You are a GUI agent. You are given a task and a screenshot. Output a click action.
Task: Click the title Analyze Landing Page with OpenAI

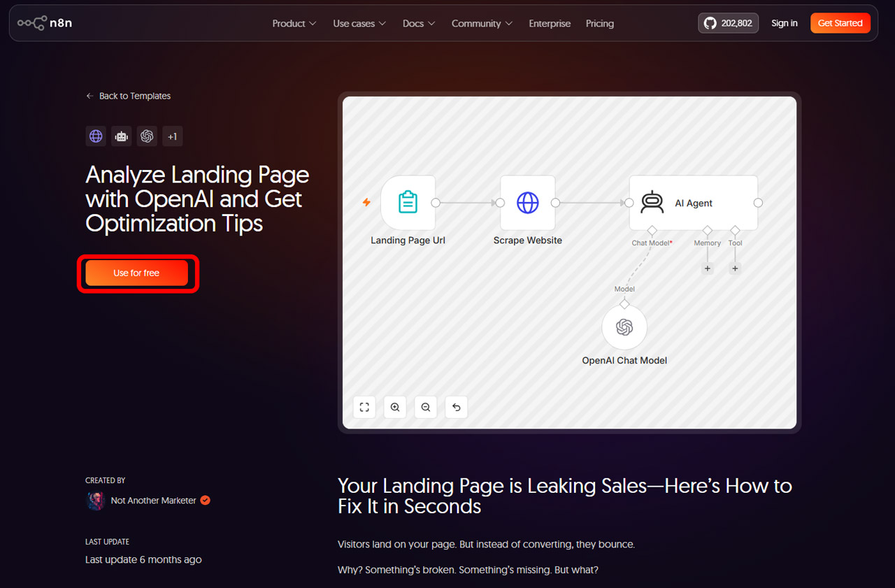tap(197, 199)
